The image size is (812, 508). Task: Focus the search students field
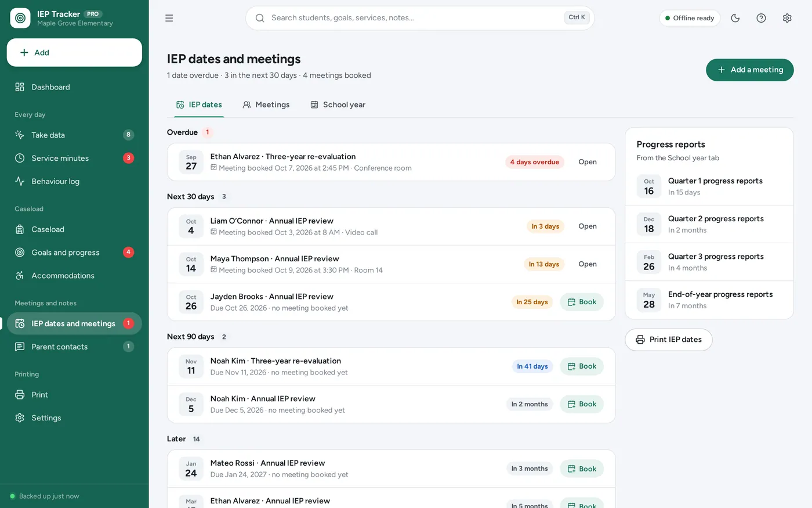tap(420, 18)
